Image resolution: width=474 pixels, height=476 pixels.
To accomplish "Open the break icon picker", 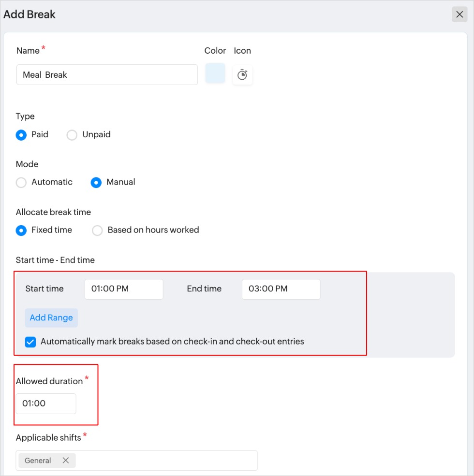I will (242, 75).
